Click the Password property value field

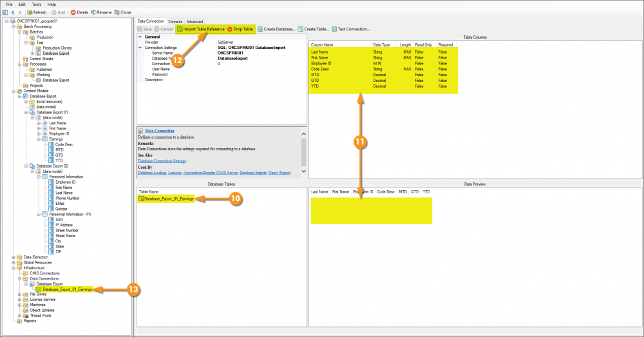click(261, 75)
